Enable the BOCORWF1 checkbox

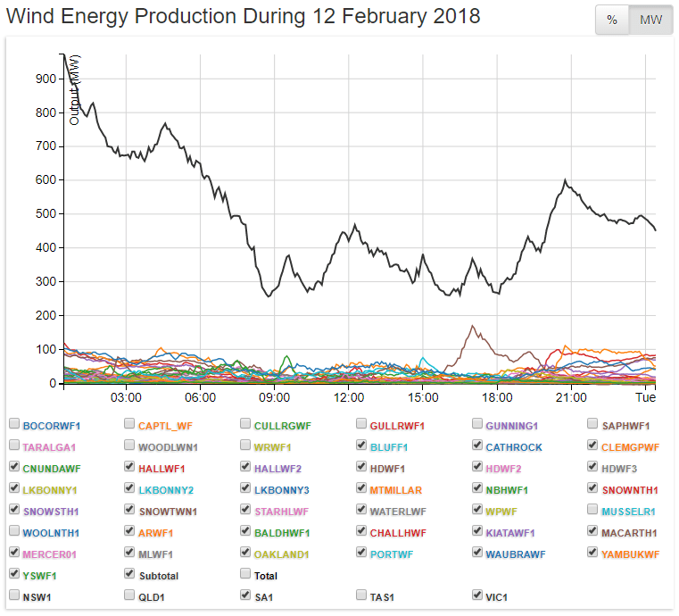coord(14,424)
